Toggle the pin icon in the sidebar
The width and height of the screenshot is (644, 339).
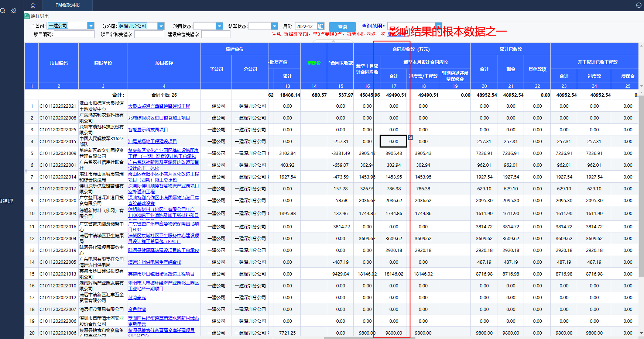coord(14,11)
